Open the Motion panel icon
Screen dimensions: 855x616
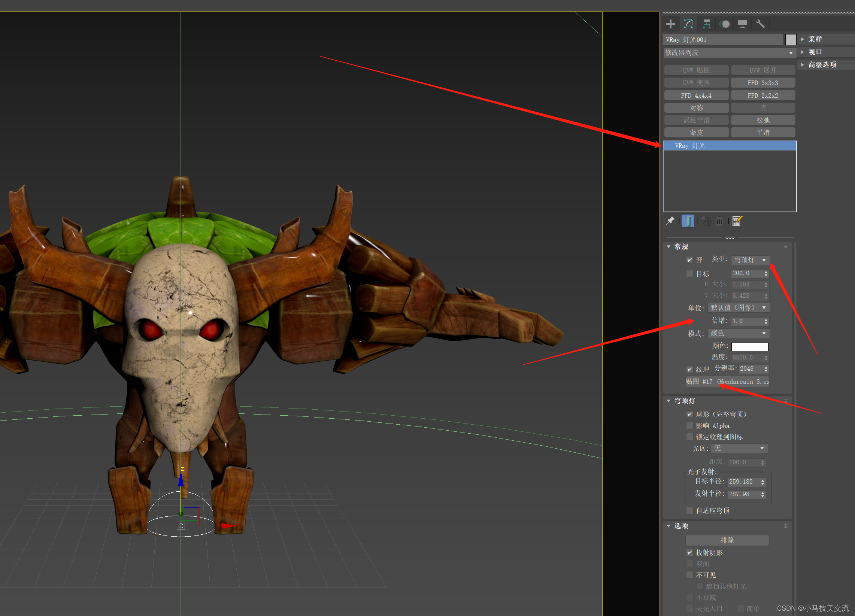pos(725,24)
